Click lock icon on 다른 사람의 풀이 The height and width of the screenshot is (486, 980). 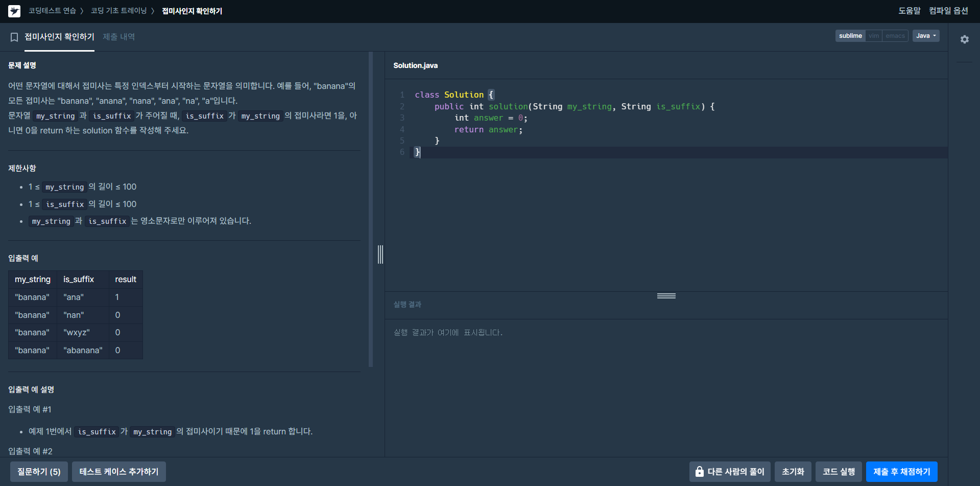point(700,472)
